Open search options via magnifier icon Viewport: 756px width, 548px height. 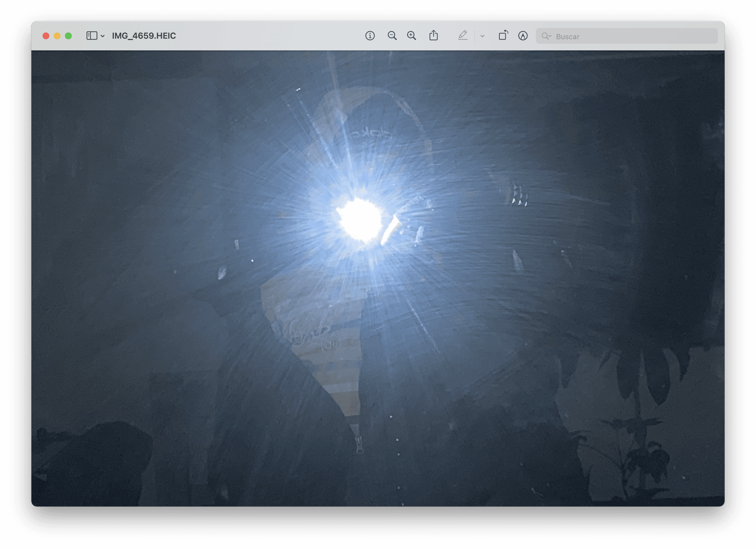point(546,36)
